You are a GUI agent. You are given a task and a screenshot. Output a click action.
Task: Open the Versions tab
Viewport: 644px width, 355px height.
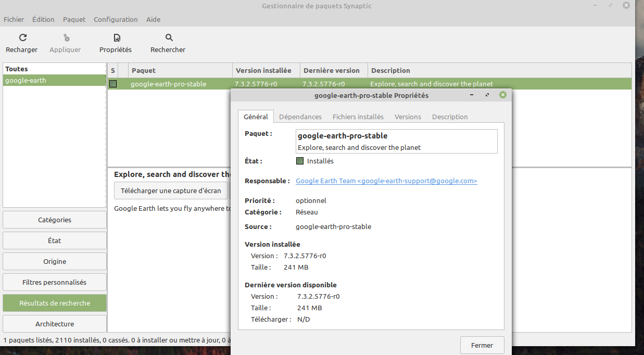408,117
